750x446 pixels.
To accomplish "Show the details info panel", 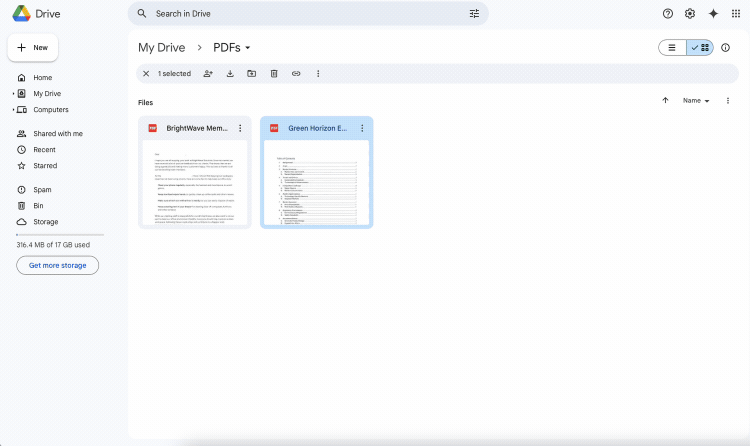I will tap(725, 47).
